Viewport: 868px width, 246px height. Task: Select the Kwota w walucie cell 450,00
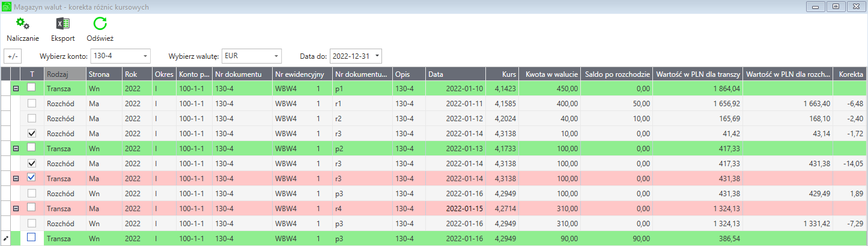550,88
